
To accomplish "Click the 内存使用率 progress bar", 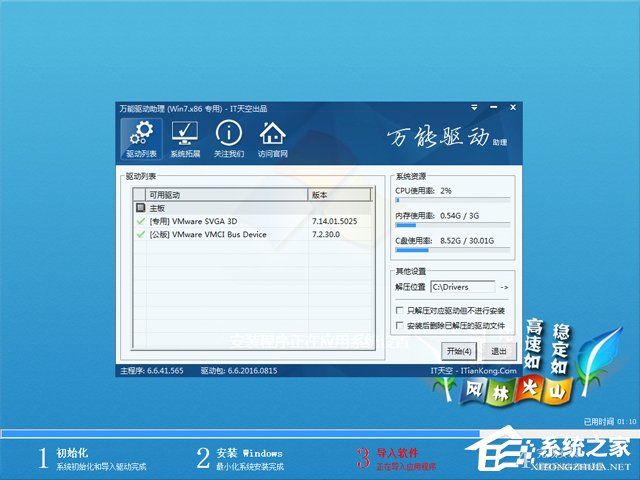I will (452, 225).
